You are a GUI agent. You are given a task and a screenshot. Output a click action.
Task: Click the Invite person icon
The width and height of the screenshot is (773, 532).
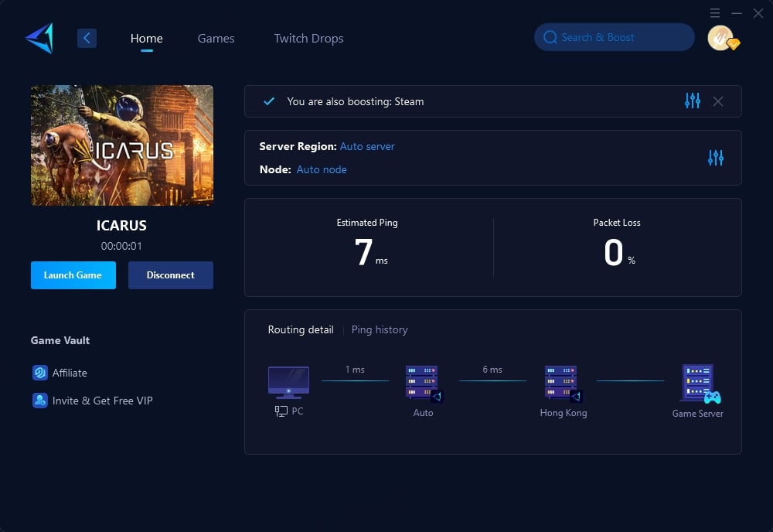click(x=39, y=401)
